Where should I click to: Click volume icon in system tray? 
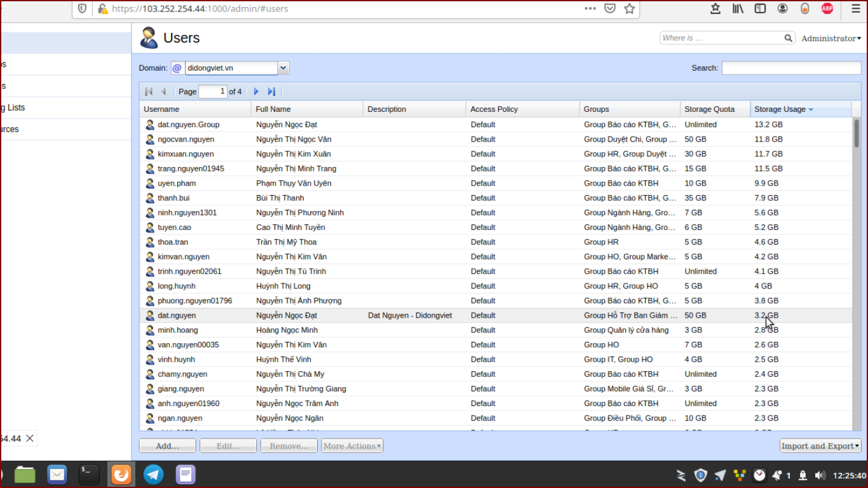(820, 475)
